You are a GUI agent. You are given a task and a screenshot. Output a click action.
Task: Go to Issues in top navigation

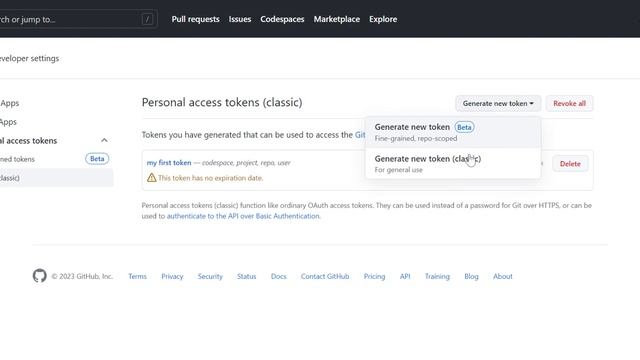pos(240,19)
